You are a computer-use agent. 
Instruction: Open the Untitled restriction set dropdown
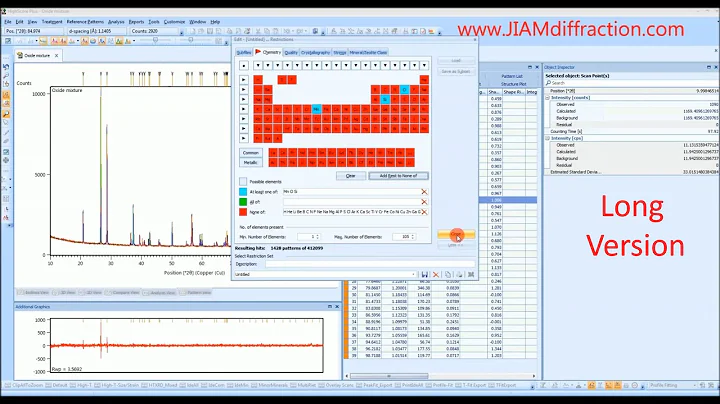click(414, 275)
